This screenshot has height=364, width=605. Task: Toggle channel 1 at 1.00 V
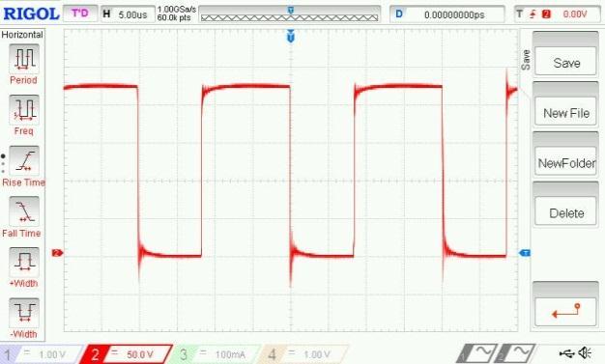coord(41,354)
